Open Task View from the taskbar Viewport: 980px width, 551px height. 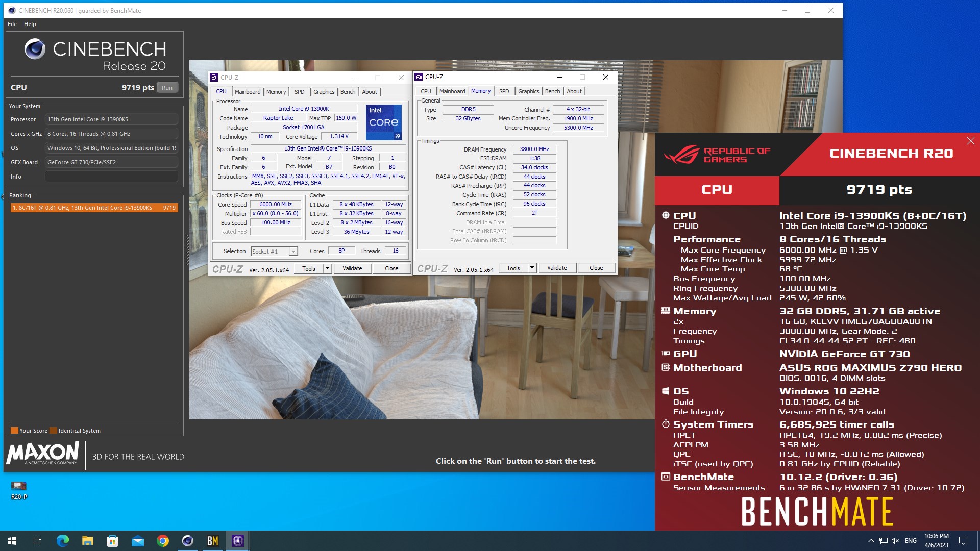pos(37,541)
